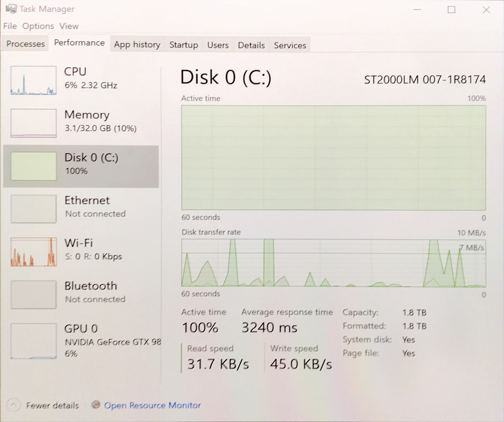
Task: Click the Resource Monitor icon
Action: click(x=96, y=405)
